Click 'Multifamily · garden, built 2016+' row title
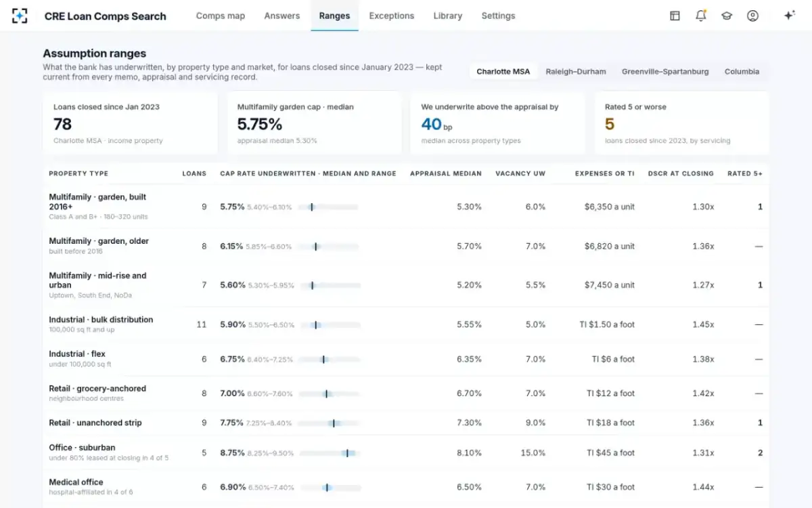Viewport: 812px width, 508px height. 97,202
